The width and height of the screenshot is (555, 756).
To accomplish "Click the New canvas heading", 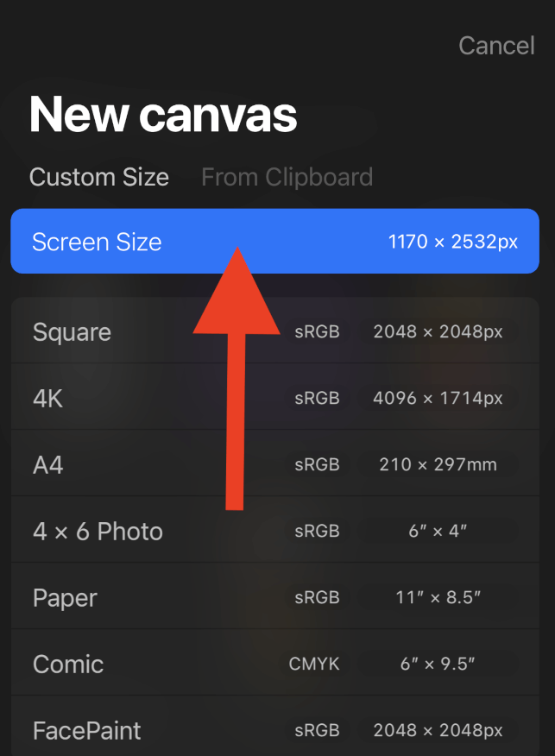I will (163, 114).
